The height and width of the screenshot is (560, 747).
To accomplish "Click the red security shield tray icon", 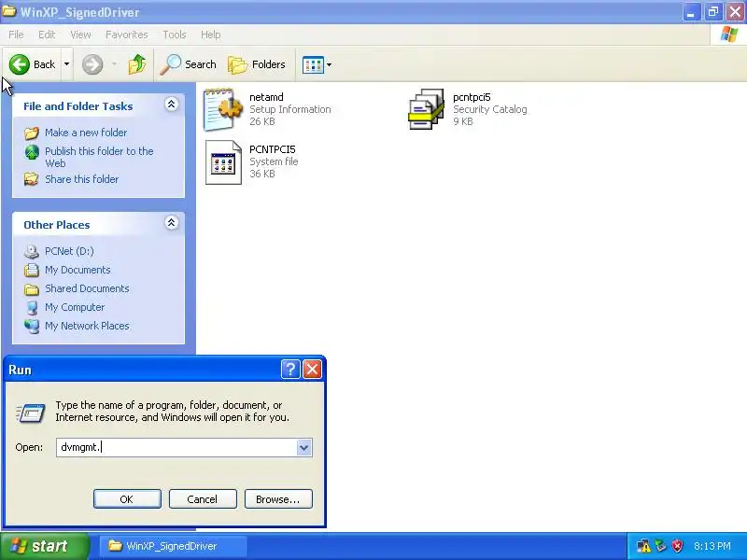I will [678, 546].
